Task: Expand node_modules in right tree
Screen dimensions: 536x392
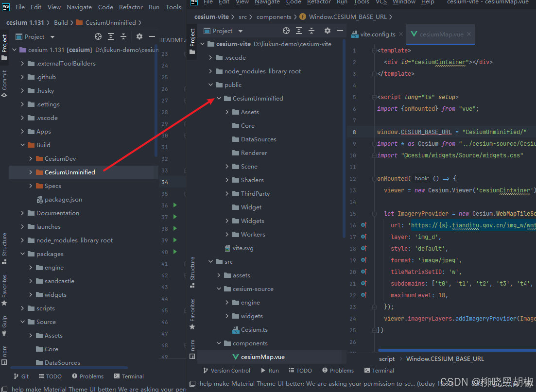Action: pyautogui.click(x=210, y=71)
